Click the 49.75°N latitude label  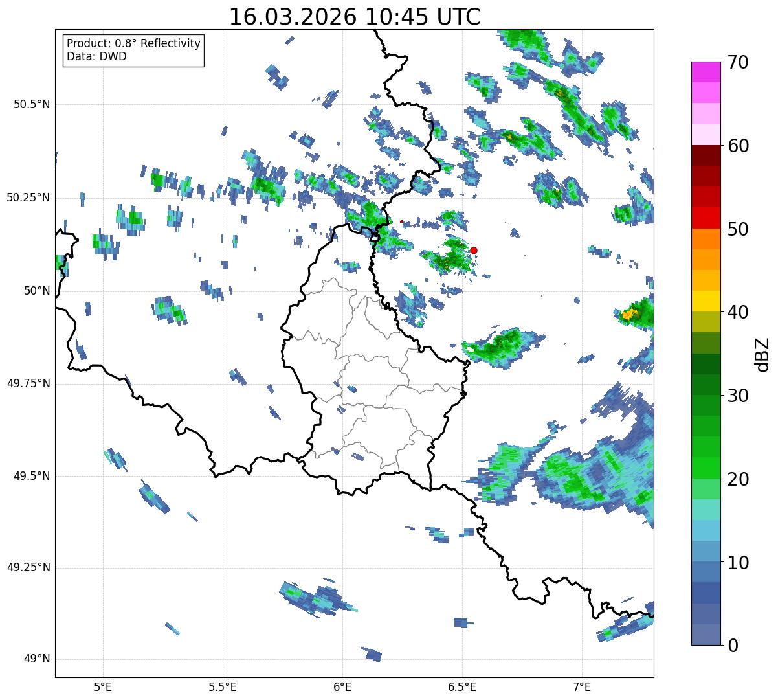coord(28,383)
